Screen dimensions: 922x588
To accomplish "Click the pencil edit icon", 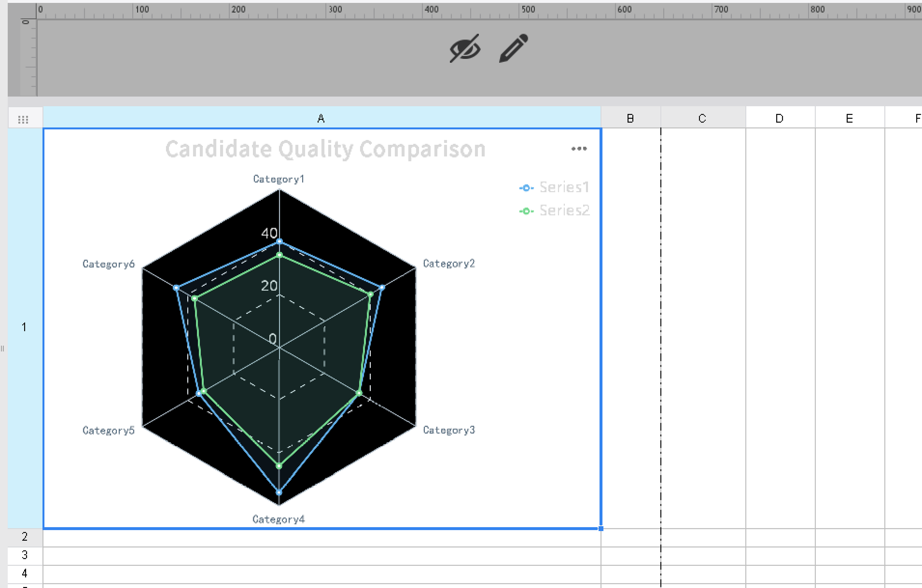I will (x=514, y=48).
